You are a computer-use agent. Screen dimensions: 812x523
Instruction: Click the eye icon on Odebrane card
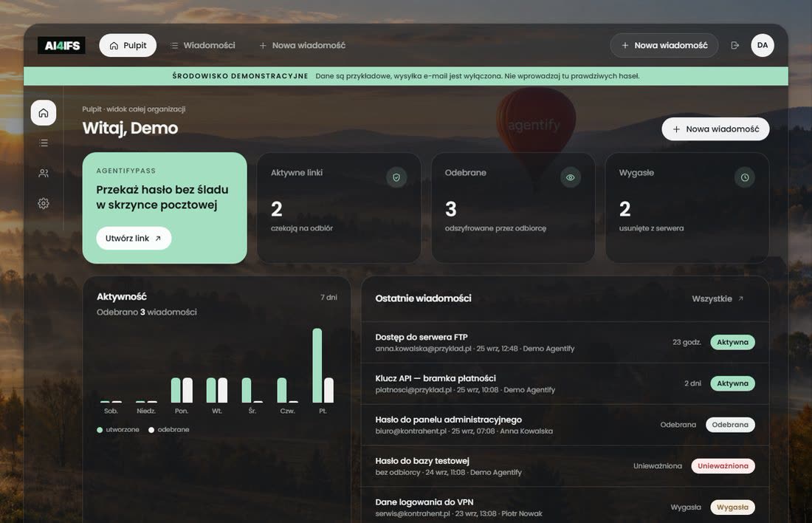click(x=570, y=177)
